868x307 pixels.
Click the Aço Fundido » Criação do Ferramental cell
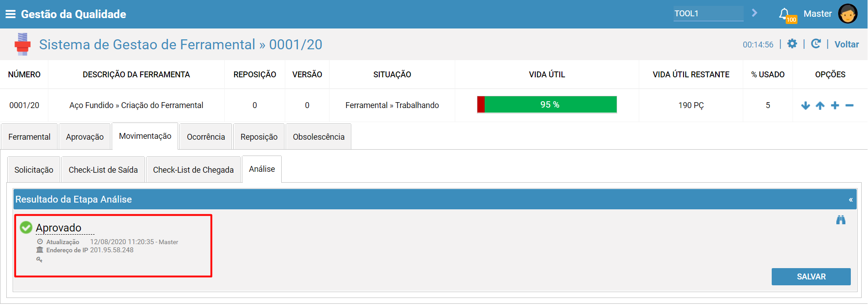(x=136, y=105)
